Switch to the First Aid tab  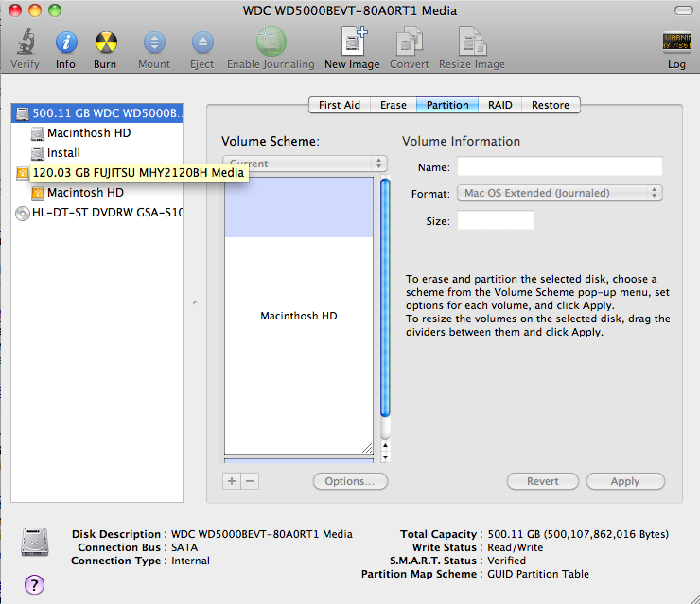(x=340, y=105)
